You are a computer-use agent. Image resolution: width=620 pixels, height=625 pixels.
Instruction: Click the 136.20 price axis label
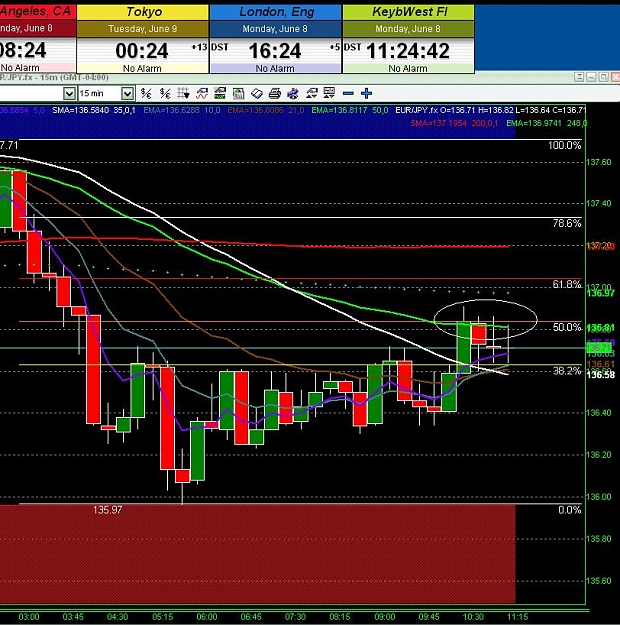[x=598, y=455]
